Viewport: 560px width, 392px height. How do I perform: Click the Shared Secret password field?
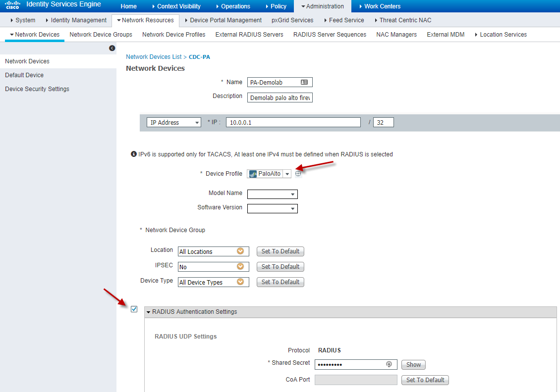(356, 365)
